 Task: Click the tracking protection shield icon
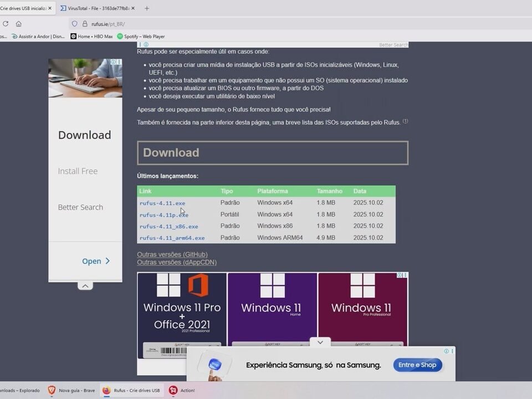(75, 24)
